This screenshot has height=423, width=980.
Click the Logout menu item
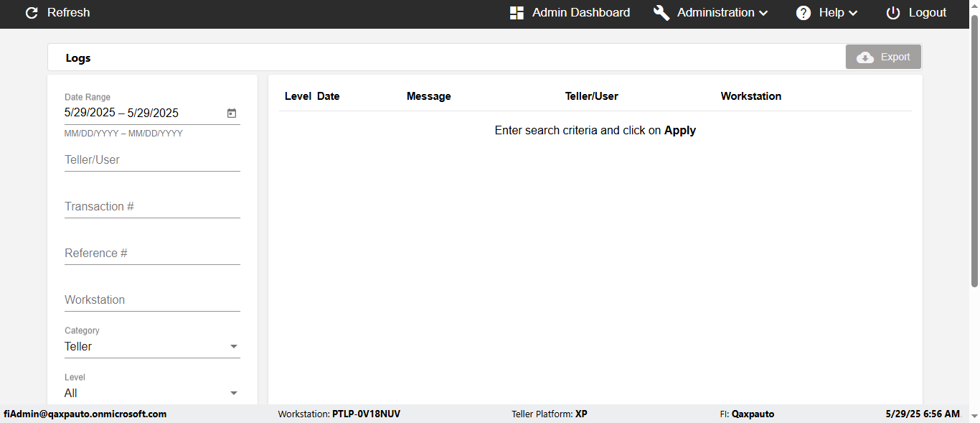click(x=927, y=13)
